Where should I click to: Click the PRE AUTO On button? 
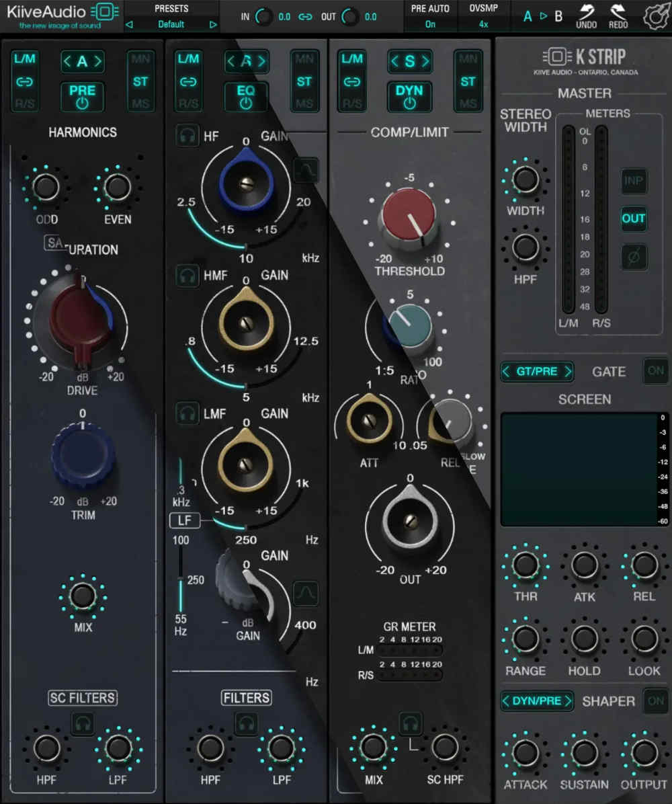click(x=430, y=23)
